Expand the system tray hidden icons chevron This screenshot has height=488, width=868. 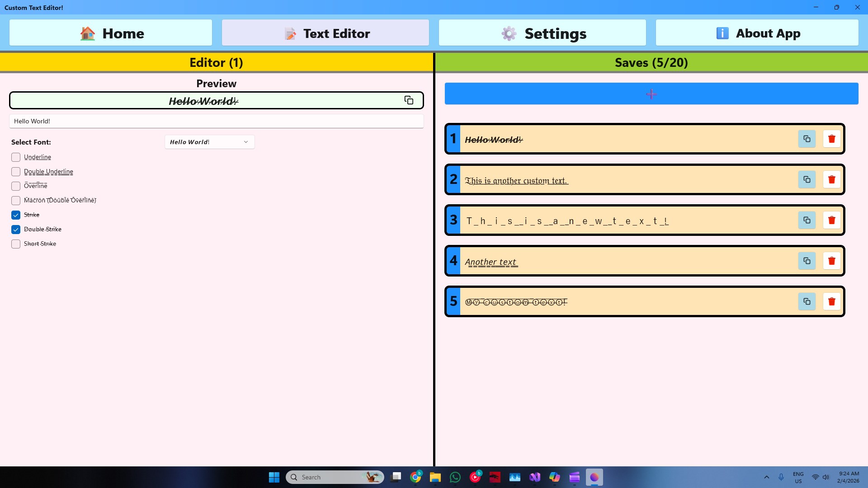(x=766, y=477)
